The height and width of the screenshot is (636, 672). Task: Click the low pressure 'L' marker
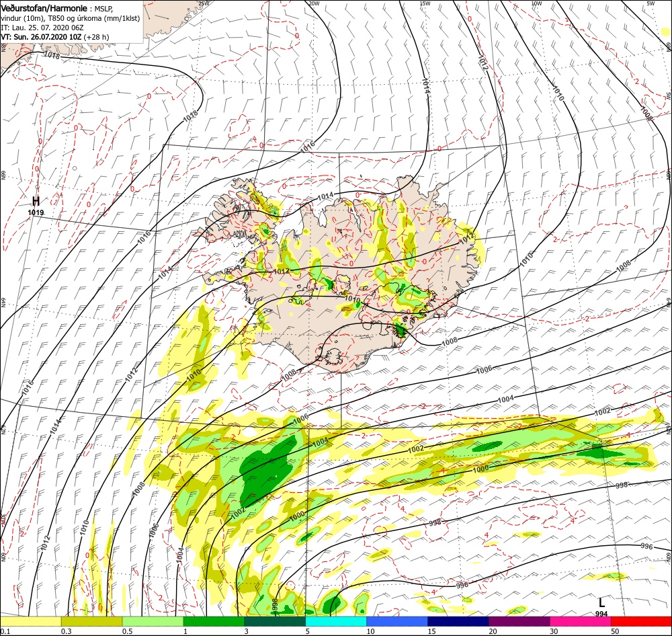[x=601, y=602]
